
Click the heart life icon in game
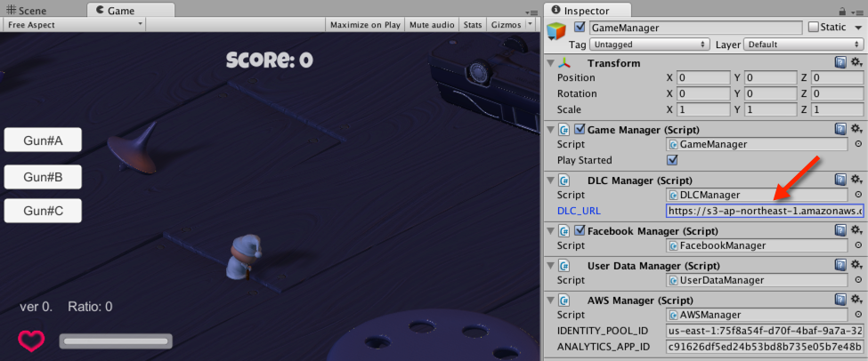(31, 341)
